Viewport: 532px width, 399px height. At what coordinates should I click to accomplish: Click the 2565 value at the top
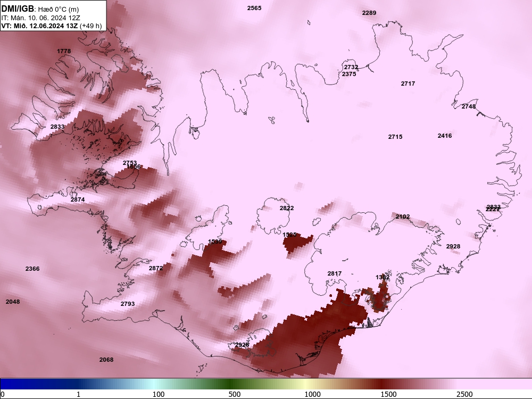(254, 8)
